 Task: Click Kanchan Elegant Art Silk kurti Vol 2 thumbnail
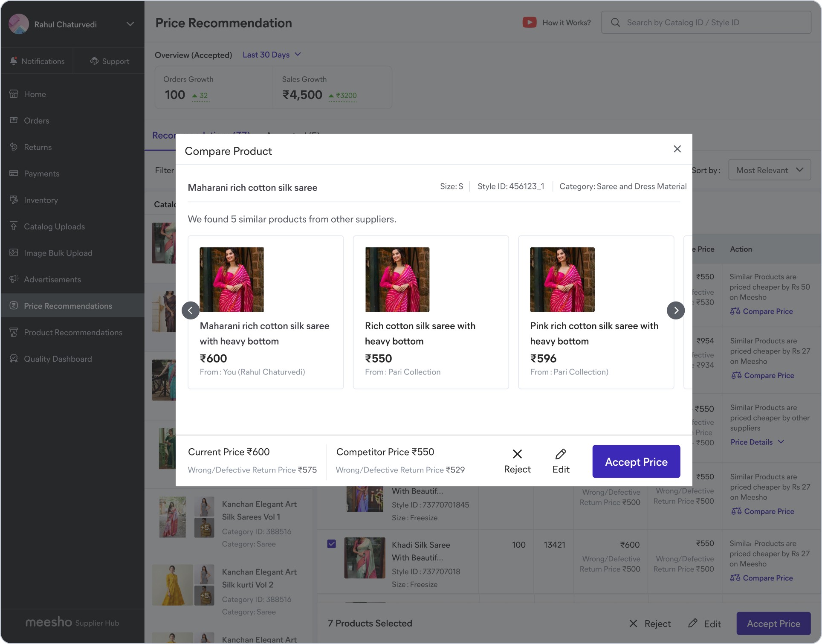pos(173,585)
